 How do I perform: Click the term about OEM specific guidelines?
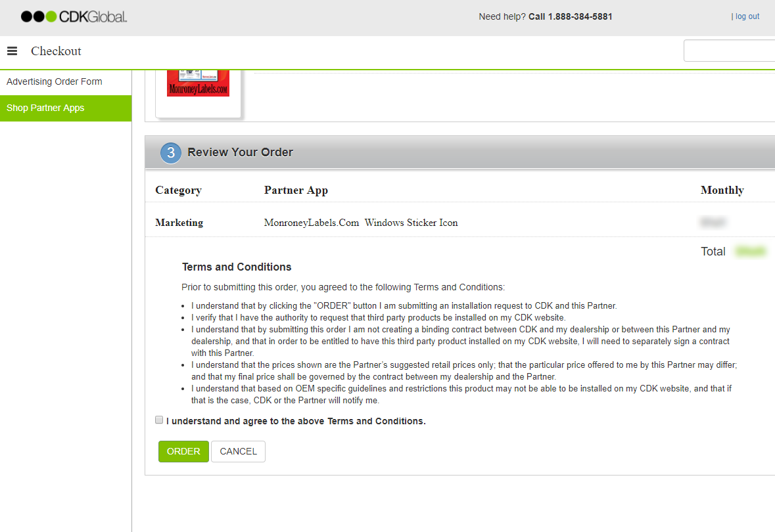click(461, 395)
